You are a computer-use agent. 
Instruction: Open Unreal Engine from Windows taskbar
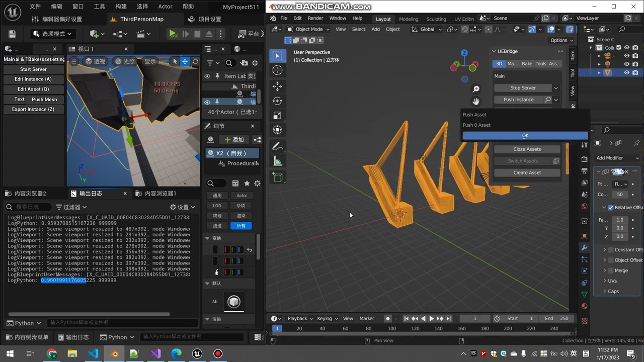point(197,353)
